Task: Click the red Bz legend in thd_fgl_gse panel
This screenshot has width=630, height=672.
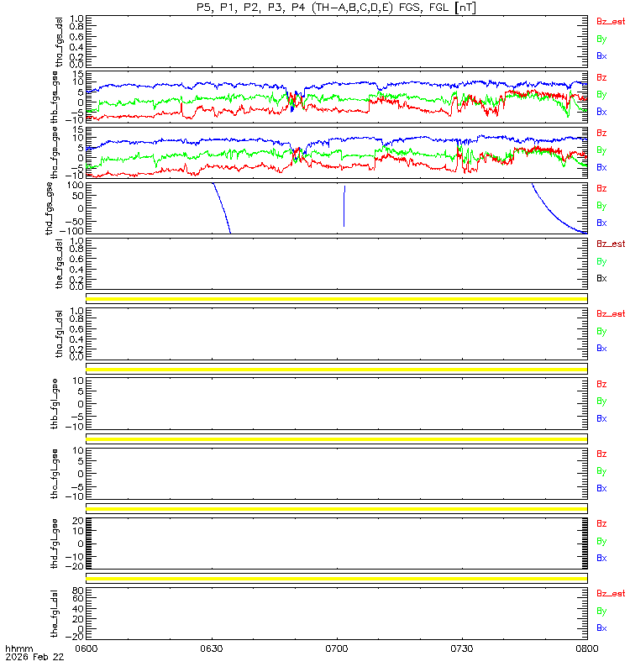Action: click(x=601, y=523)
